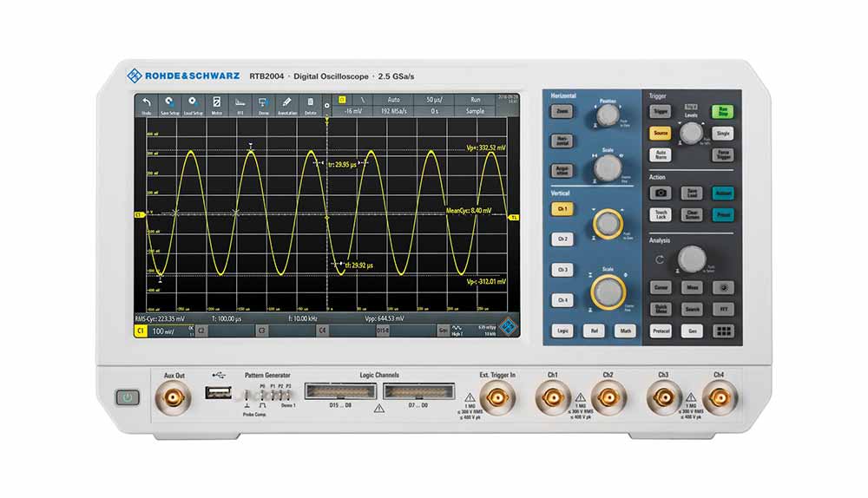
Task: Toggle the Run Stop button
Action: [x=722, y=111]
